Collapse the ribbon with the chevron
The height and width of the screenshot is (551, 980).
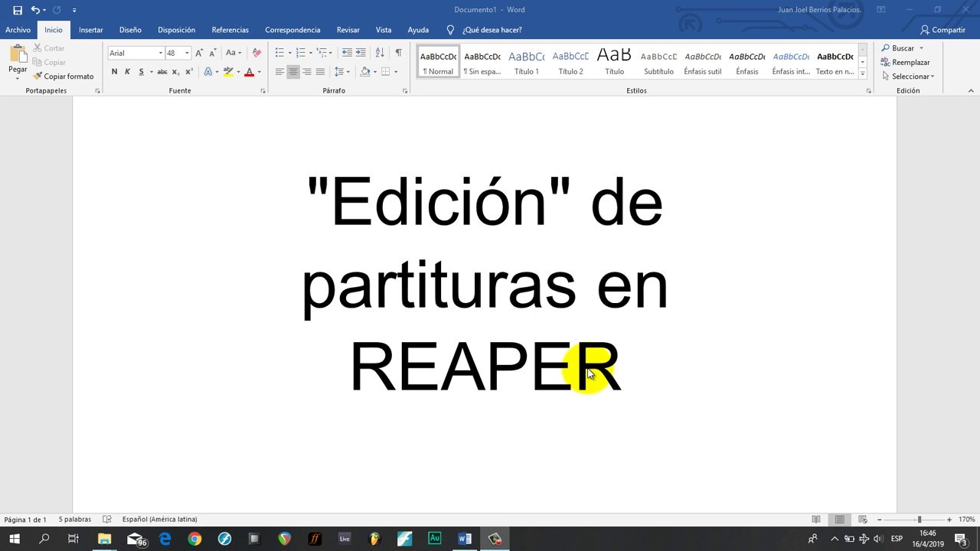coord(971,90)
